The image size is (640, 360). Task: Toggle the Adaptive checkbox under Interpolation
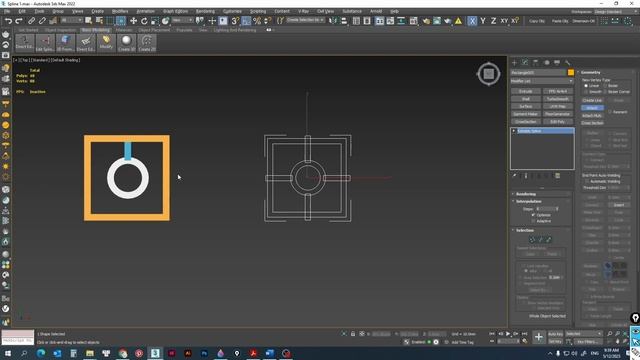(533, 221)
